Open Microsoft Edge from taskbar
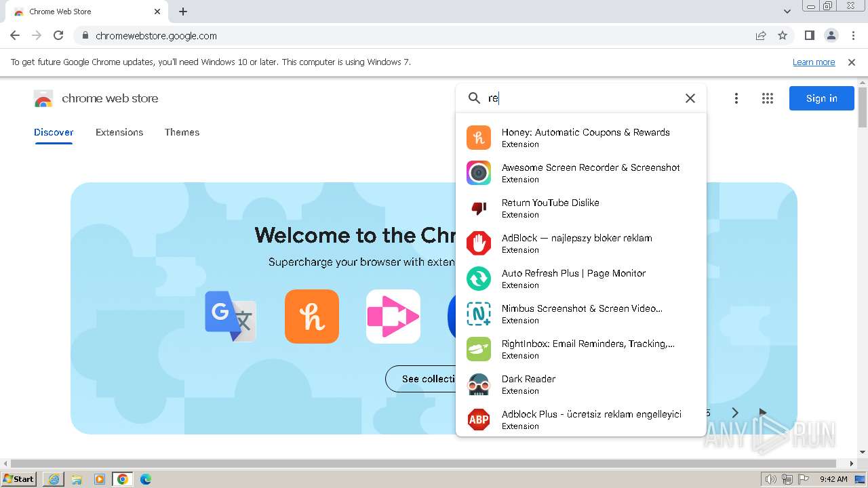 pyautogui.click(x=146, y=479)
